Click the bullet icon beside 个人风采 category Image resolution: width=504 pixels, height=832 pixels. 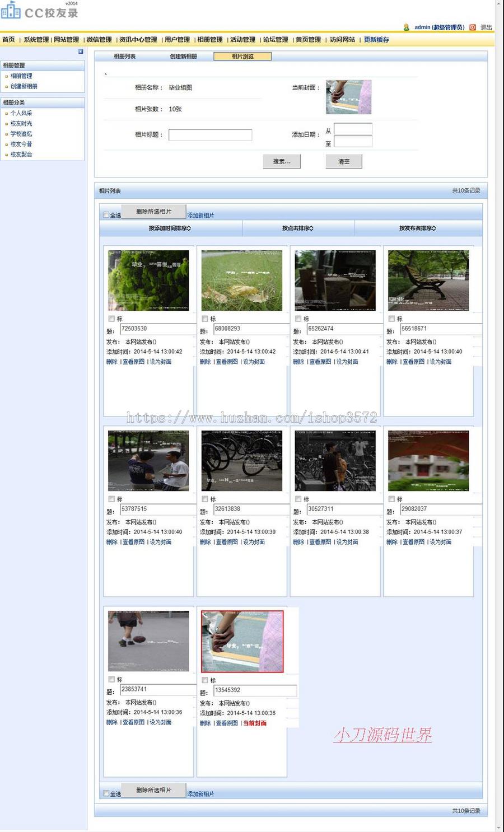[x=6, y=114]
